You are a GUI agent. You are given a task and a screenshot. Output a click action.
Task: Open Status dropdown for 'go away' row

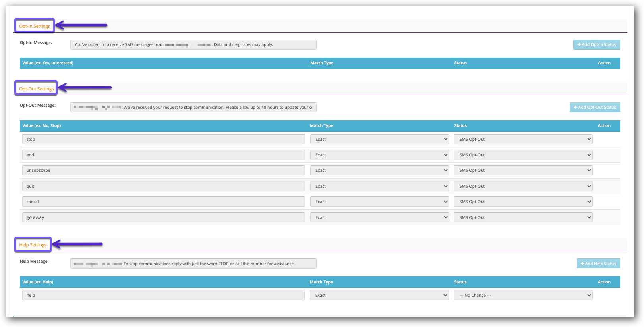pos(523,217)
